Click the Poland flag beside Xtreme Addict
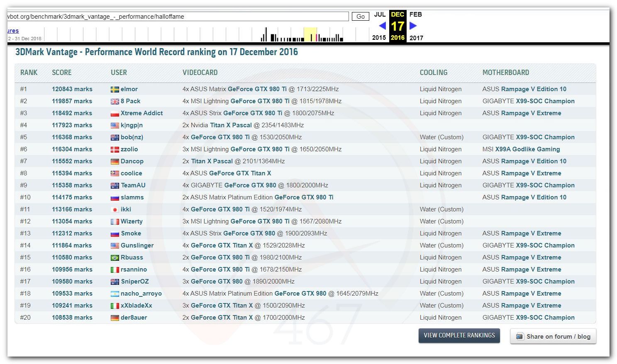 pyautogui.click(x=115, y=113)
